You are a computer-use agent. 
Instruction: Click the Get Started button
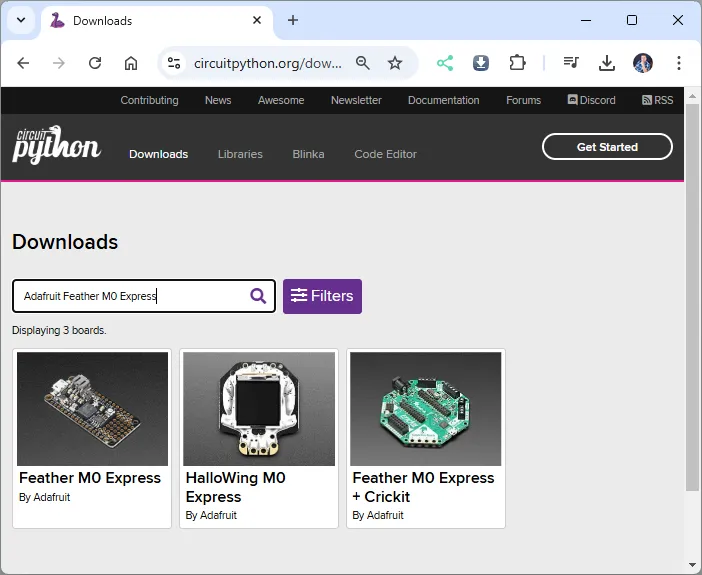[607, 147]
